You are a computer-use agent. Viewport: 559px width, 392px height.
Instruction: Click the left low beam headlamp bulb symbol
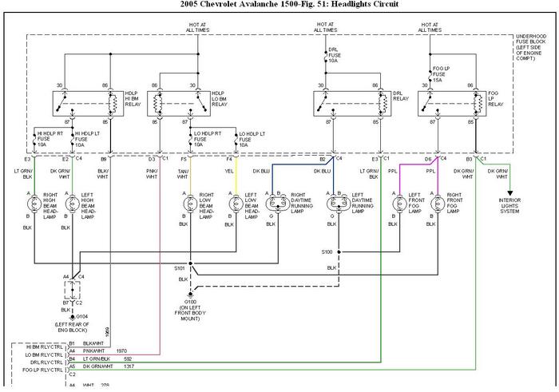[x=236, y=204]
